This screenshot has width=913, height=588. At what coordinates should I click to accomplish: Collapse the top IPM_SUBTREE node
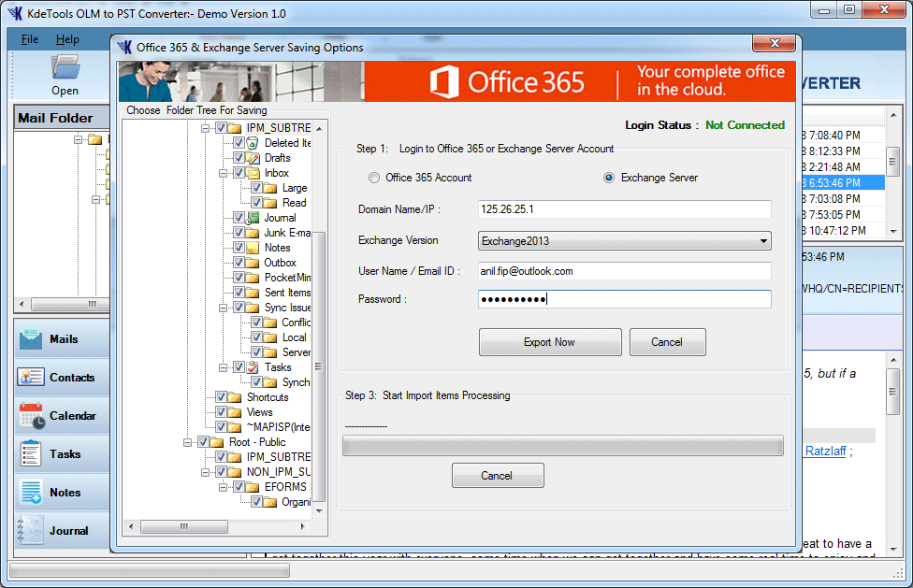[x=205, y=128]
